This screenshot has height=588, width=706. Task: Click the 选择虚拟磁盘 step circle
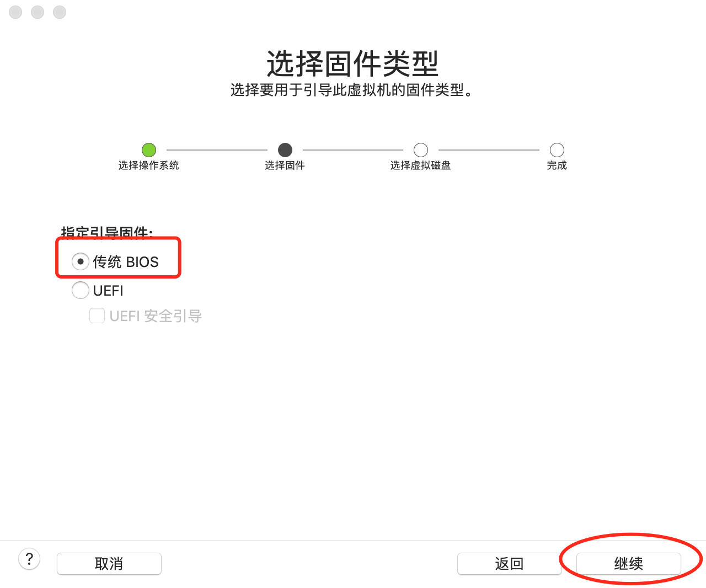421,150
